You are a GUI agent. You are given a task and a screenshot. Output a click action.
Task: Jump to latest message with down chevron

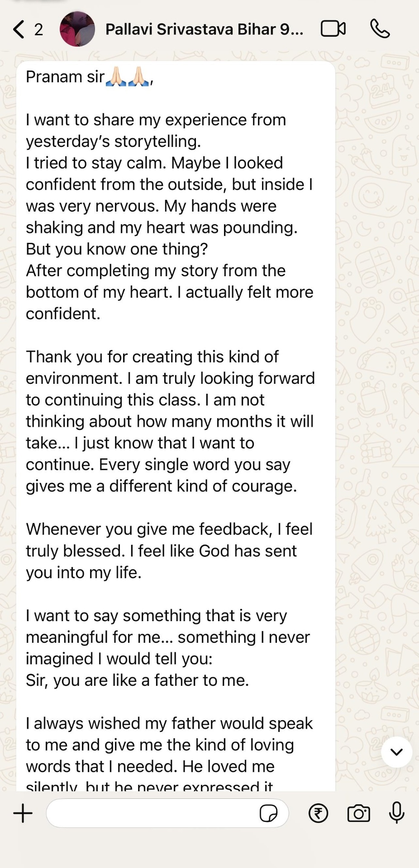(396, 752)
